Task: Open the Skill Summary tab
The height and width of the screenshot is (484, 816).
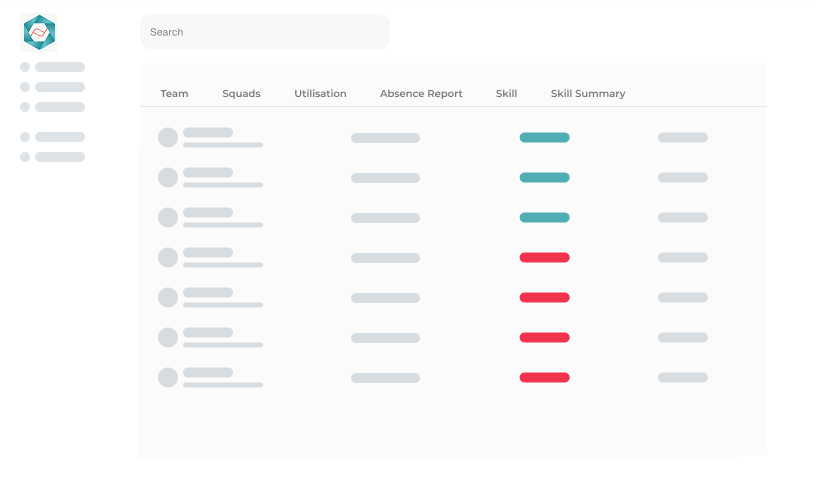Action: click(588, 94)
